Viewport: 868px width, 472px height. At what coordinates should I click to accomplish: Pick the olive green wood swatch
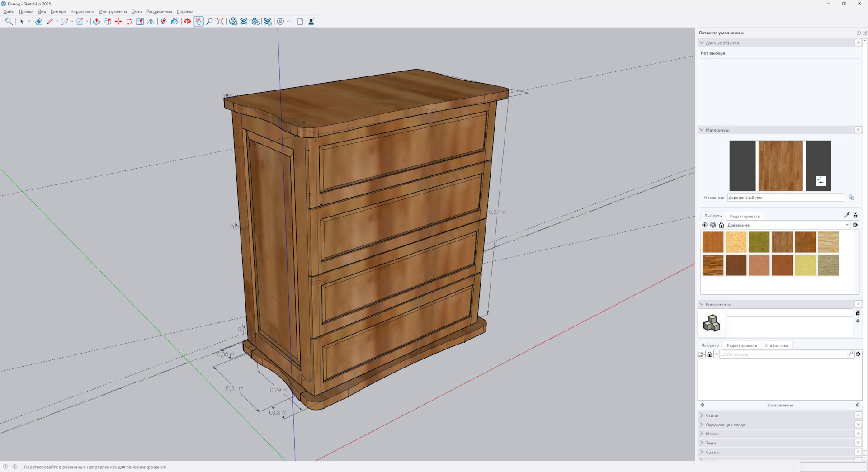[x=759, y=242]
